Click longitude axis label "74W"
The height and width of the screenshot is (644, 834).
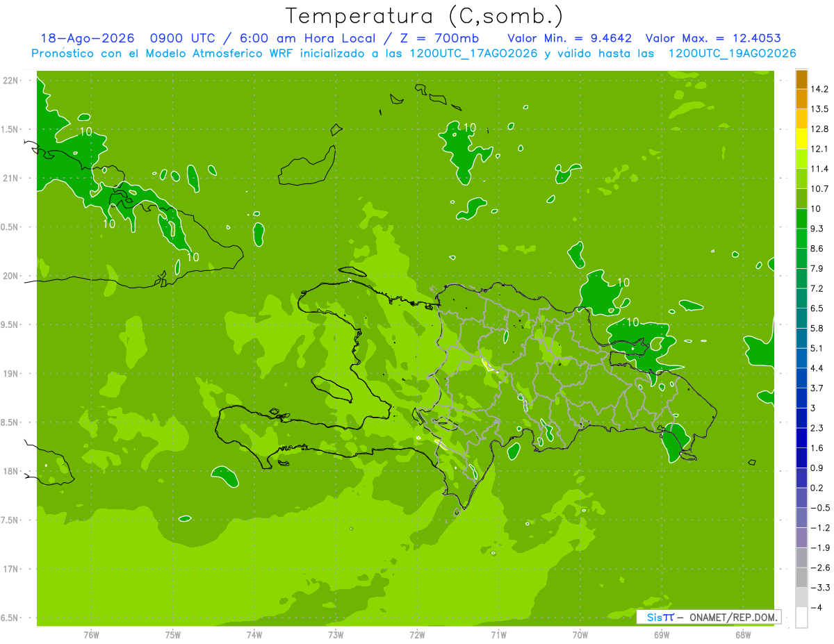(x=254, y=635)
